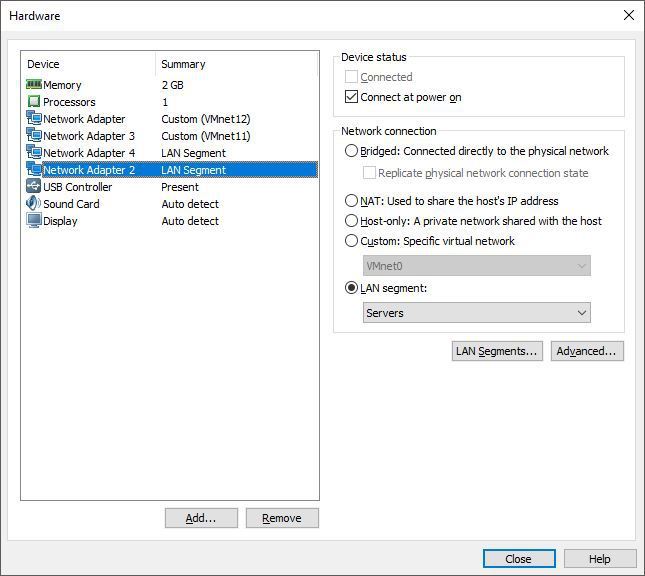645x576 pixels.
Task: Open the LAN Segments dialog
Action: pyautogui.click(x=497, y=351)
